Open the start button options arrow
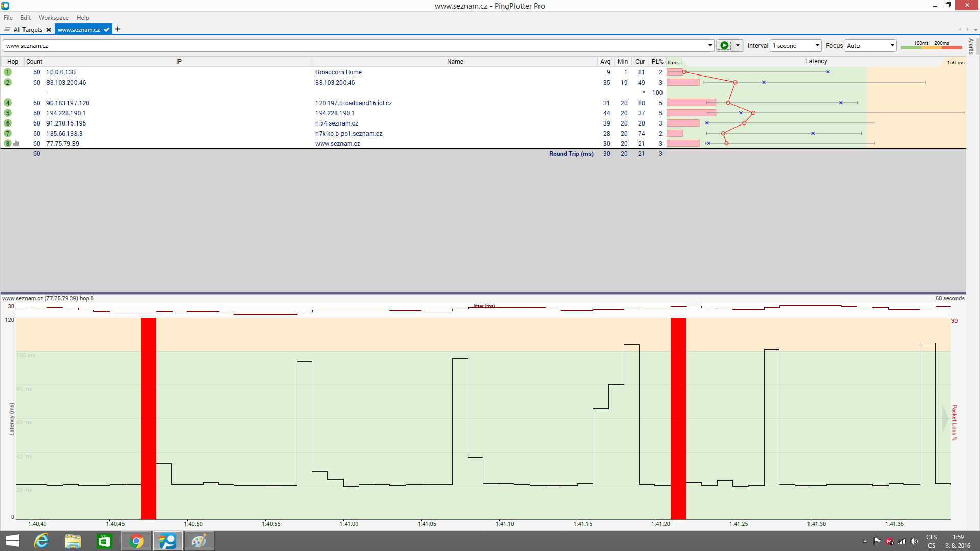Viewport: 980px width, 551px height. [738, 45]
